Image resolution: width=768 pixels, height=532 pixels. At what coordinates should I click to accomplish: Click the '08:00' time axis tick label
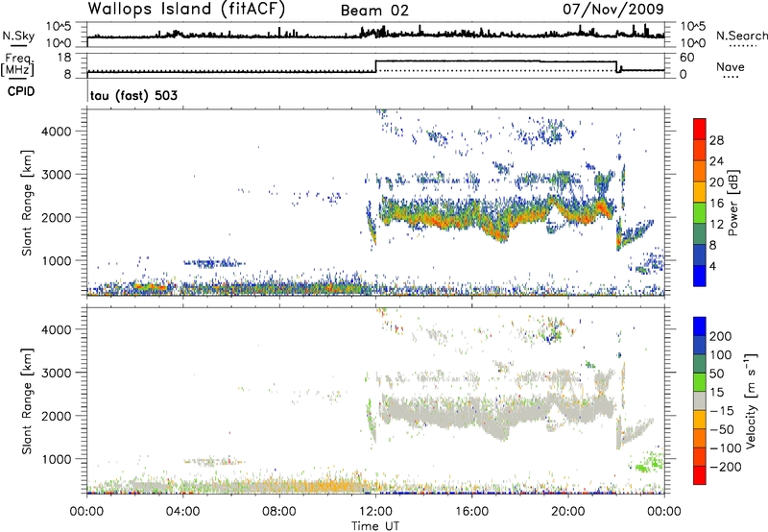click(279, 512)
